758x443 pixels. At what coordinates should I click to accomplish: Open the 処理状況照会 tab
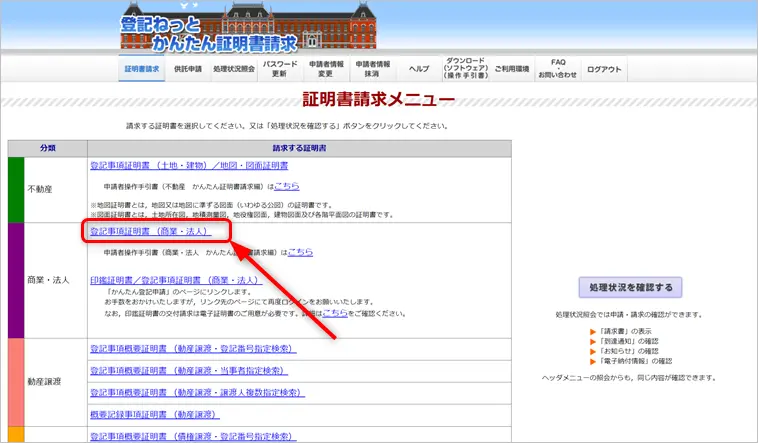pos(233,70)
